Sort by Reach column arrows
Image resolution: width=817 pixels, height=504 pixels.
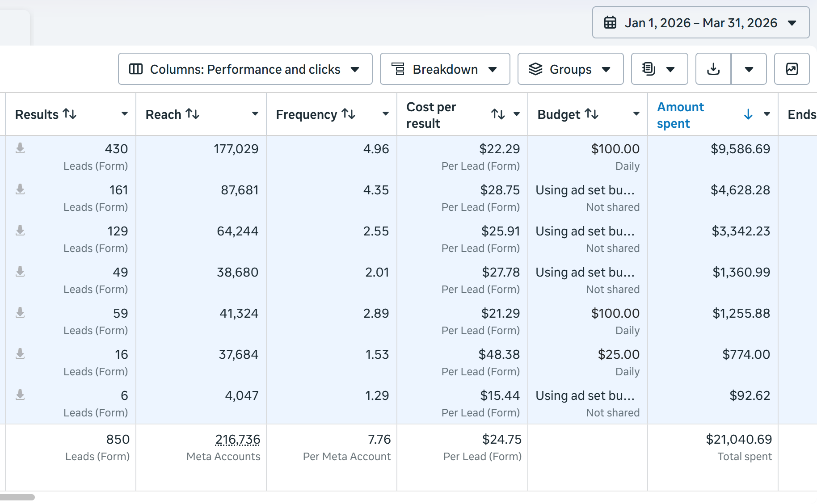click(193, 114)
